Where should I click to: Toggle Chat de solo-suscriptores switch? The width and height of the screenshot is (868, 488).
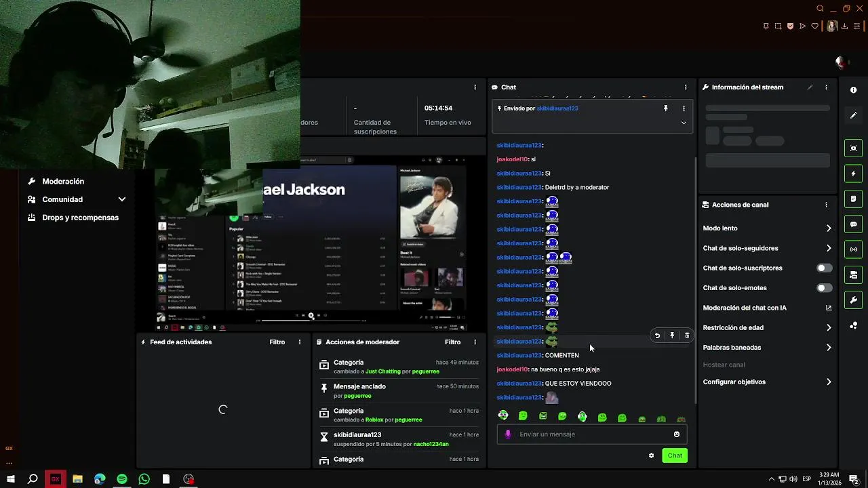click(x=824, y=268)
